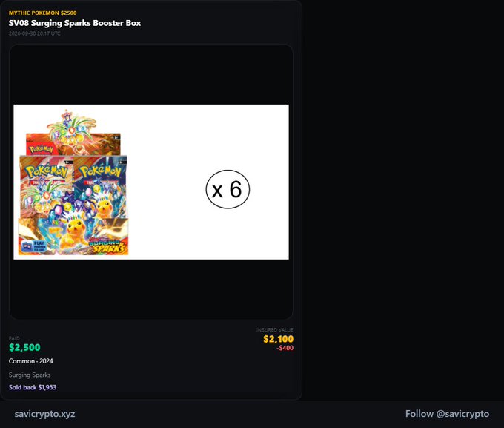
Task: Click the 'PAID' label
Action: (x=14, y=338)
